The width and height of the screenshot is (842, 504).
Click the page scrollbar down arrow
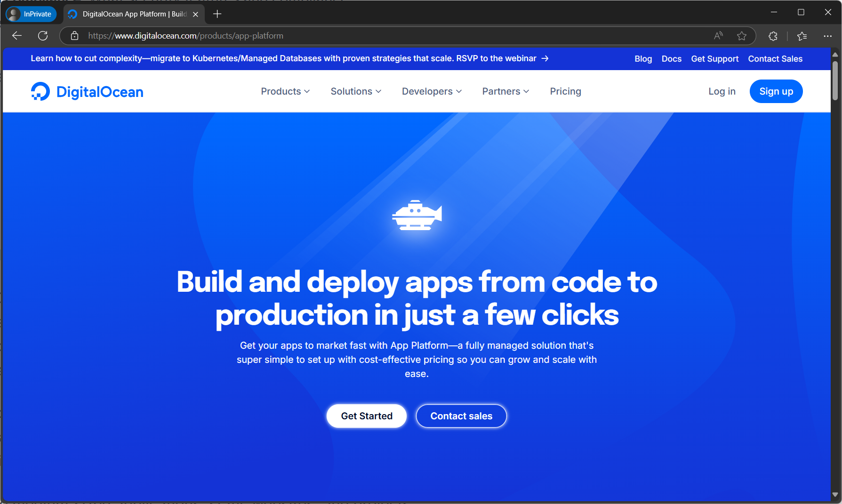[835, 495]
